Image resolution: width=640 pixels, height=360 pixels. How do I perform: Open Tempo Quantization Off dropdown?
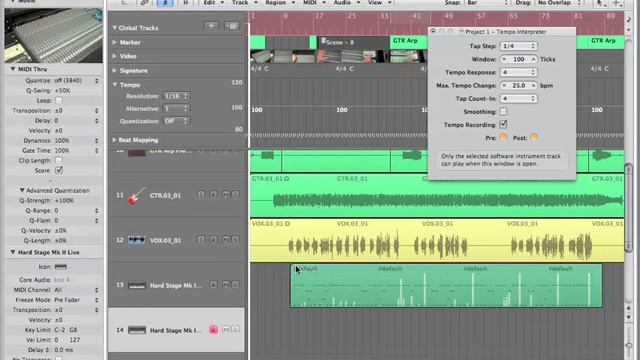click(x=176, y=121)
